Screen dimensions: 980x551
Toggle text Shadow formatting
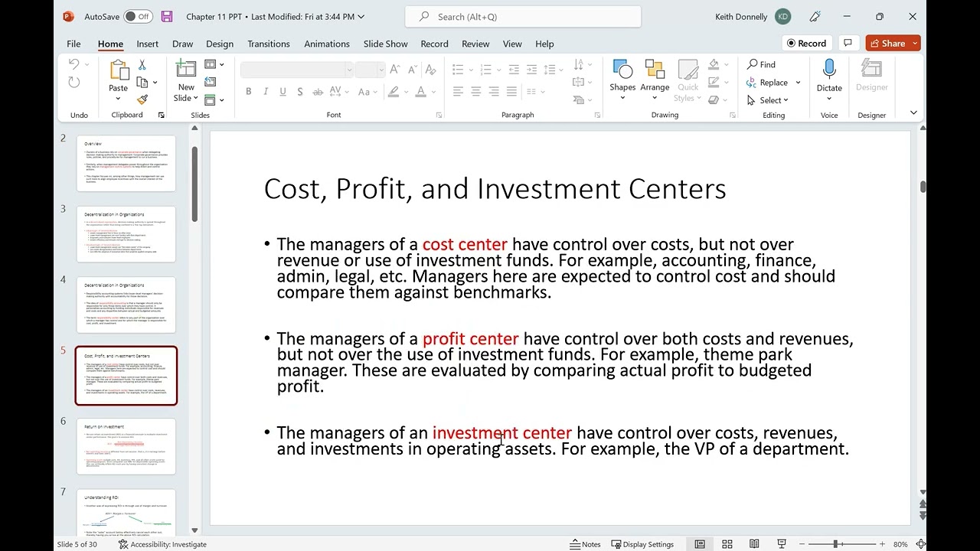pos(300,92)
